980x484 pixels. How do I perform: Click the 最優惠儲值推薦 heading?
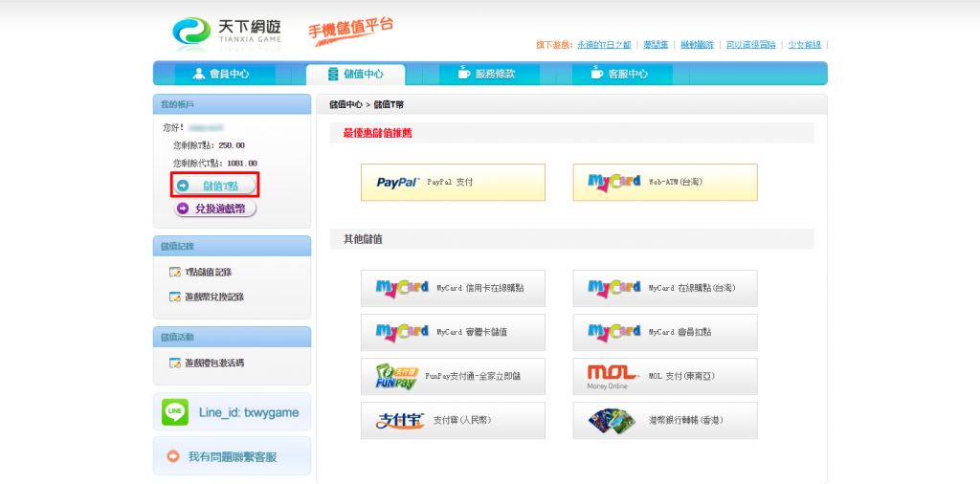[377, 133]
